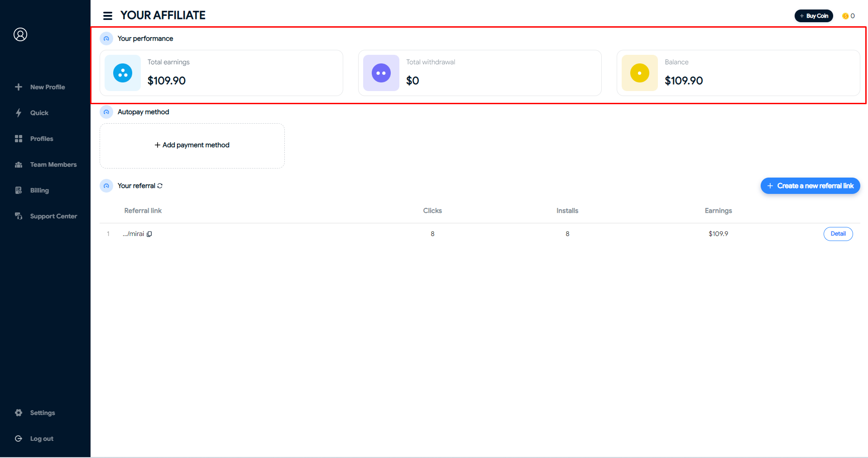Click the Autopay method section icon
The height and width of the screenshot is (458, 868).
[106, 112]
